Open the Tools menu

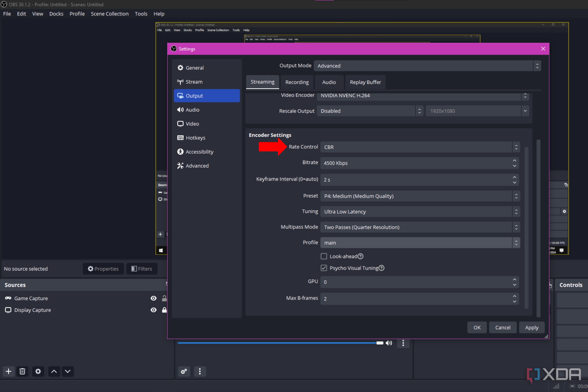tap(141, 14)
